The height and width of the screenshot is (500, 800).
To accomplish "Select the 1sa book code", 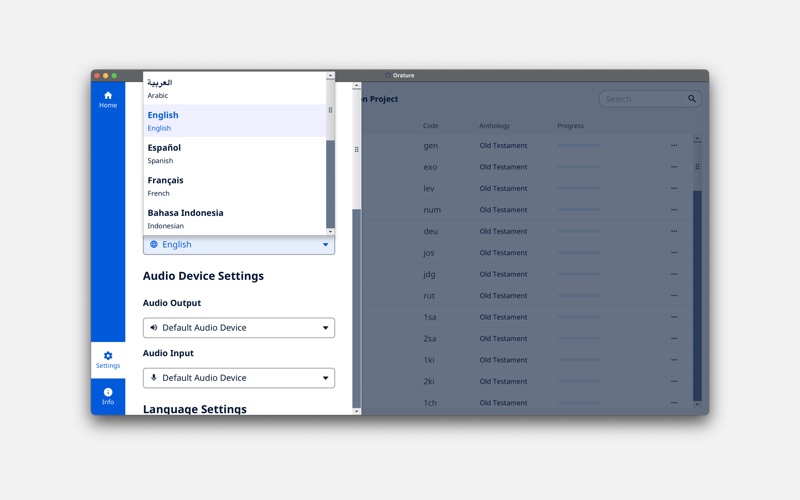I will [430, 317].
